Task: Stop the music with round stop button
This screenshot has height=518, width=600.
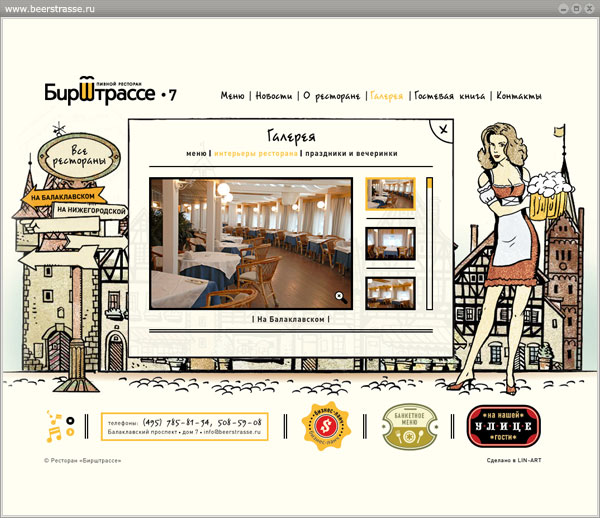Action: point(70,421)
